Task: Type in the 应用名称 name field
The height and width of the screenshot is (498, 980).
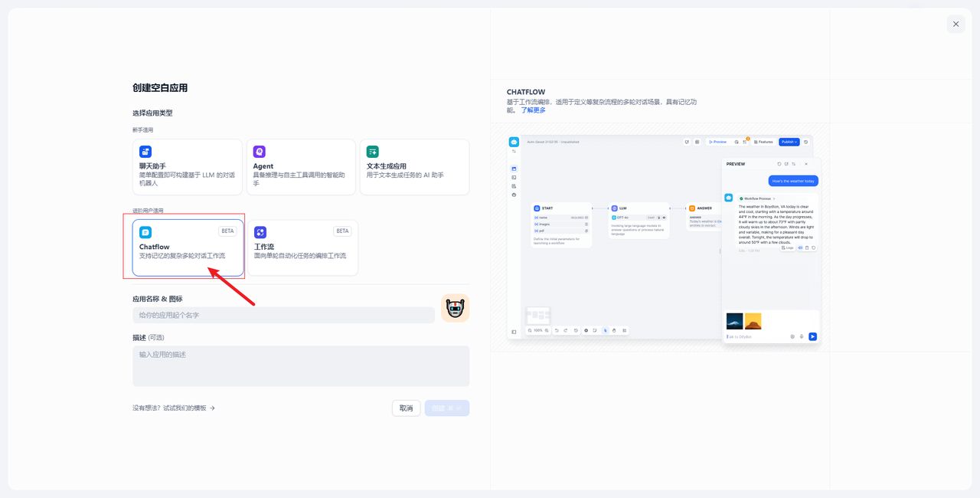Action: pyautogui.click(x=283, y=315)
